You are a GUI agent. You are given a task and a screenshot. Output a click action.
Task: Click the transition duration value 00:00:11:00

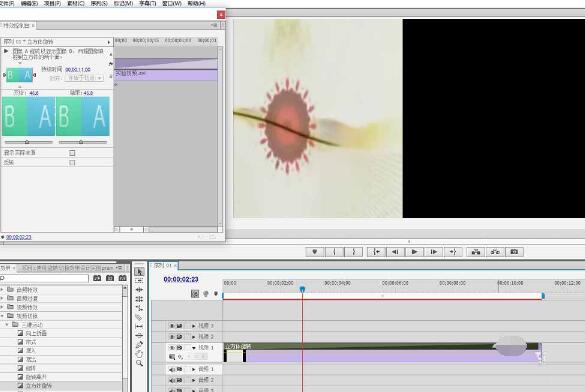tap(78, 70)
